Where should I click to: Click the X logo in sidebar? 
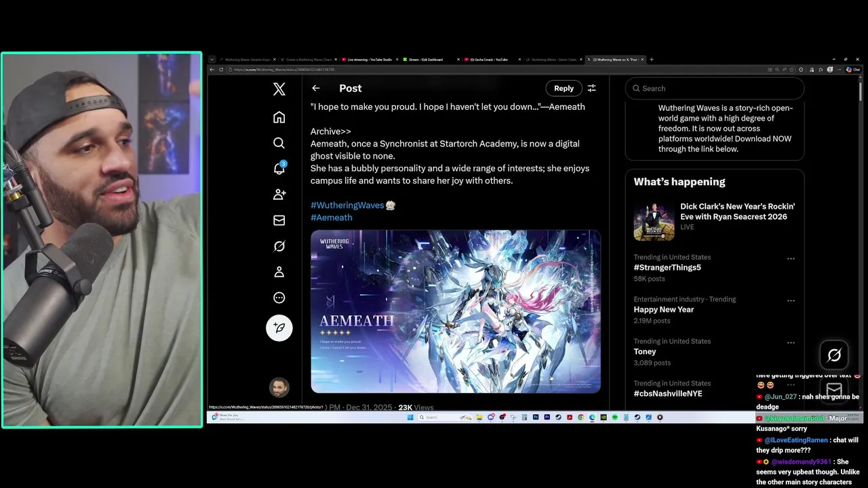pos(279,89)
